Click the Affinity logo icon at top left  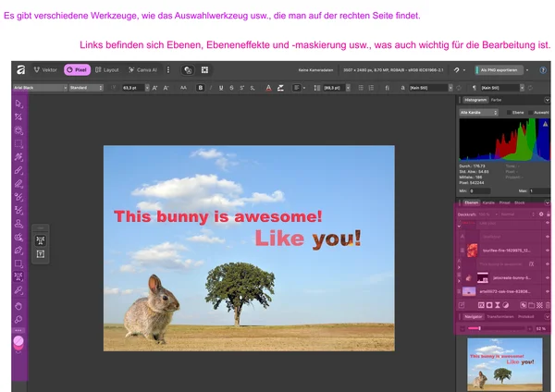point(19,69)
